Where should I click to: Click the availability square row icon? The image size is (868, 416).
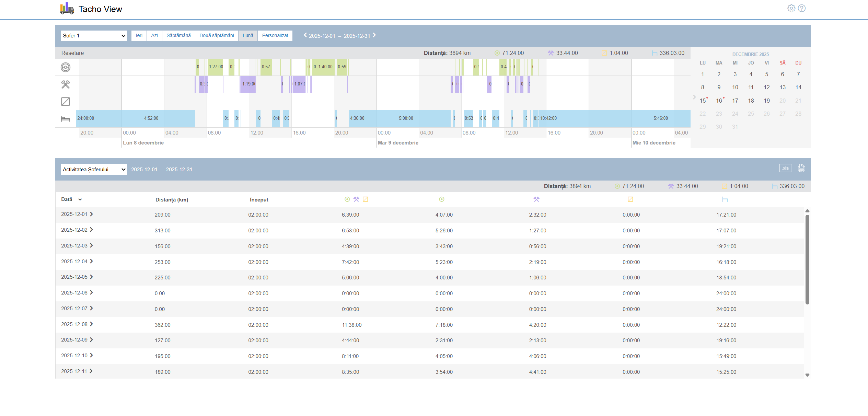[x=66, y=102]
